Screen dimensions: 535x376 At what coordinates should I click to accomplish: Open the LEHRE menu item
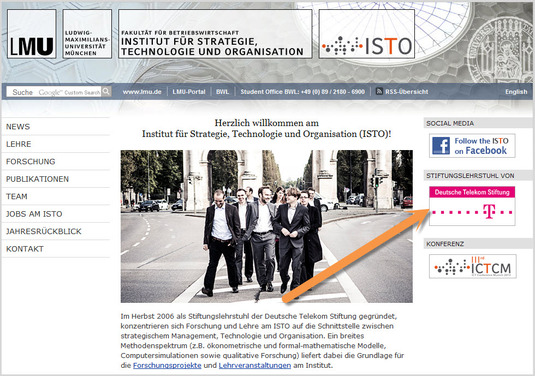pyautogui.click(x=19, y=144)
